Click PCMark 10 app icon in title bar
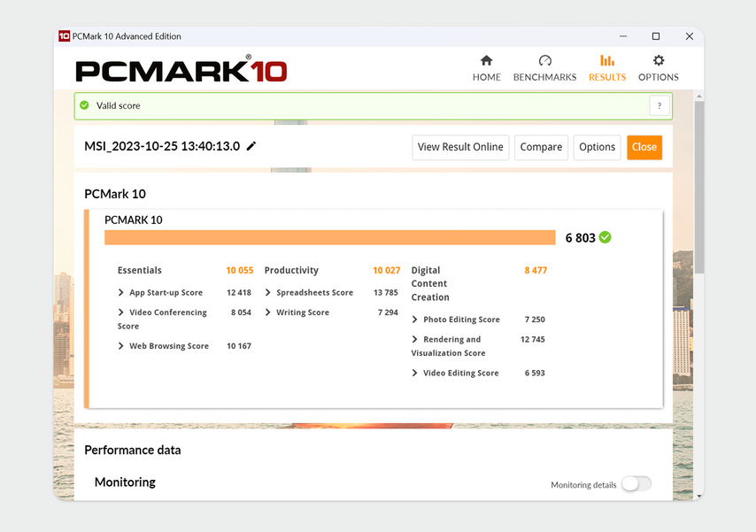756x532 pixels. [64, 36]
